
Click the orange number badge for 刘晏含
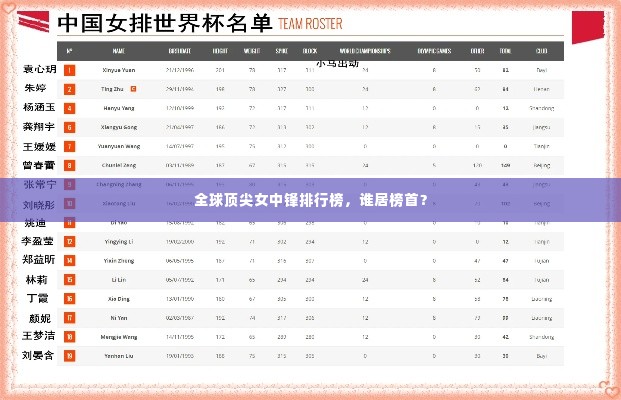pyautogui.click(x=69, y=355)
